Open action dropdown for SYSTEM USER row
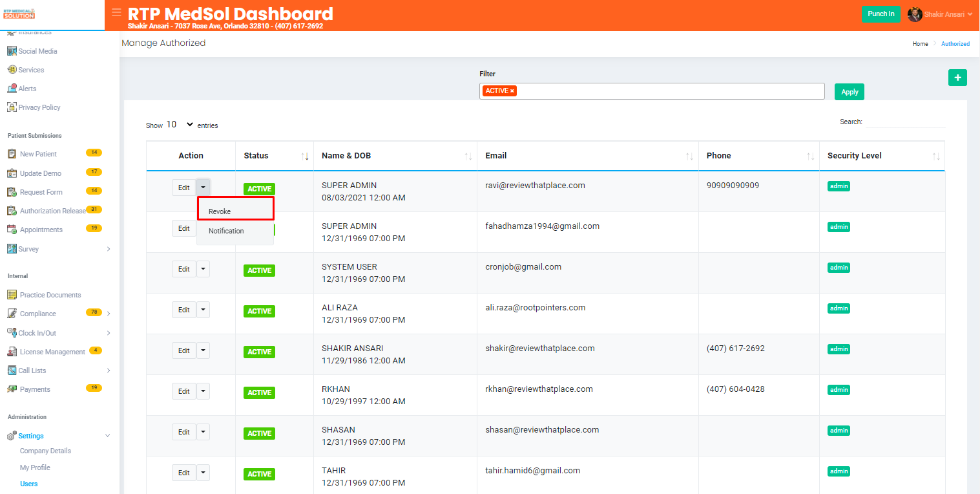This screenshot has width=980, height=494. (203, 269)
